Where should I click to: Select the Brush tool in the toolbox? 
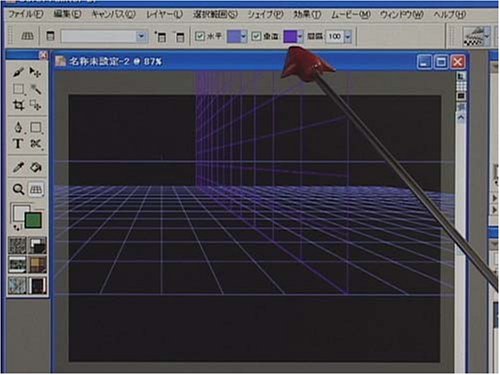tap(18, 72)
